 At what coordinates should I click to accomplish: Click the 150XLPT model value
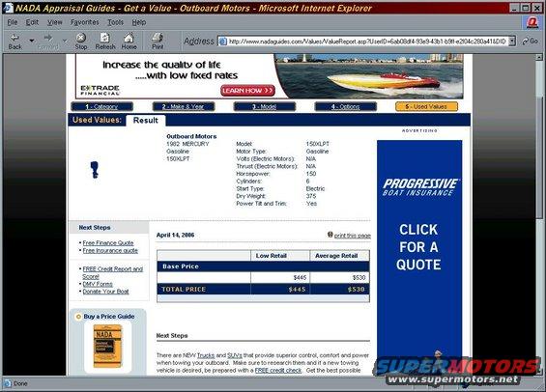tap(318, 144)
